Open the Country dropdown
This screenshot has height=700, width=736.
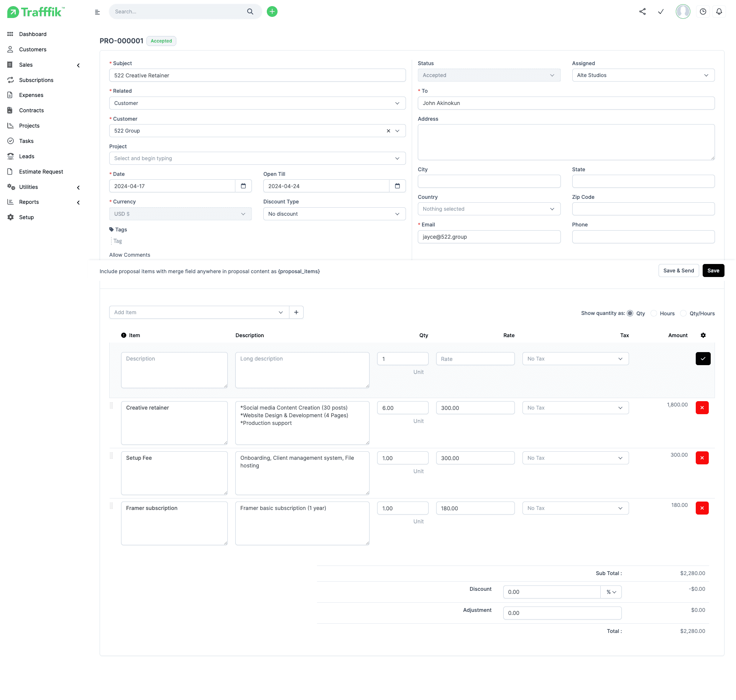[489, 209]
